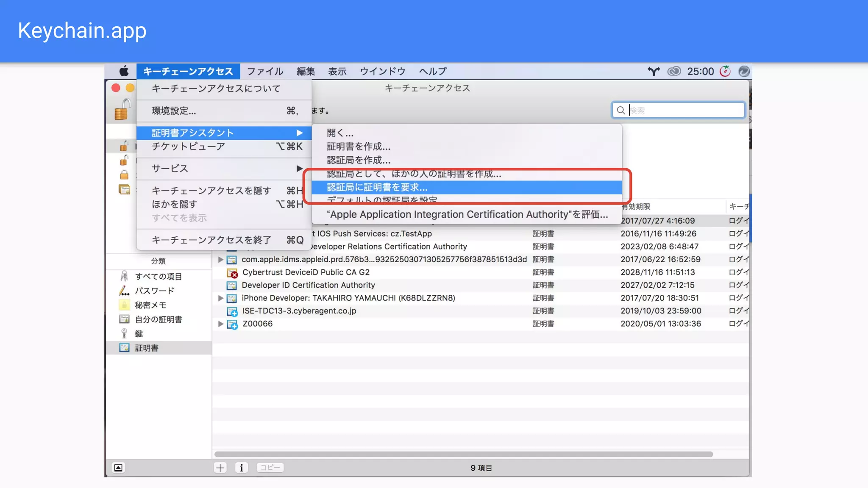The width and height of the screenshot is (868, 488).
Task: Click the round globe icon in menu bar
Action: pos(744,71)
